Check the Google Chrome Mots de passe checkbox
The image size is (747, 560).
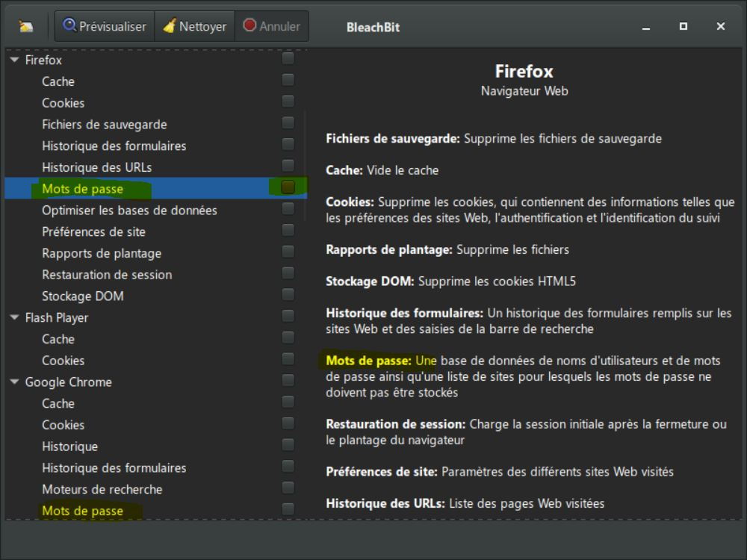pyautogui.click(x=288, y=508)
